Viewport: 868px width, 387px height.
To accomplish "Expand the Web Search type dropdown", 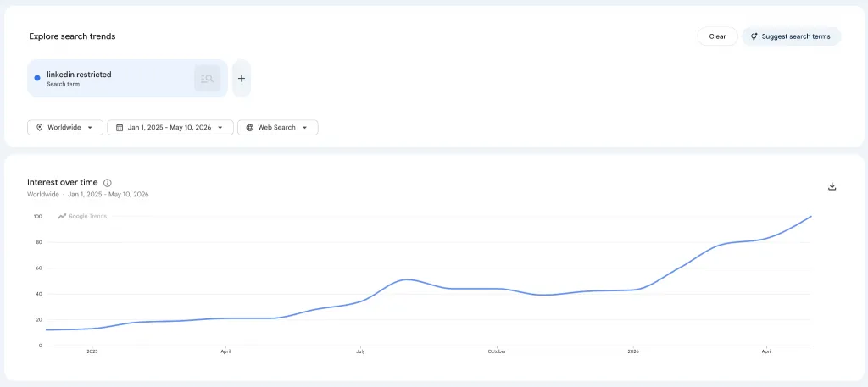I will point(278,128).
